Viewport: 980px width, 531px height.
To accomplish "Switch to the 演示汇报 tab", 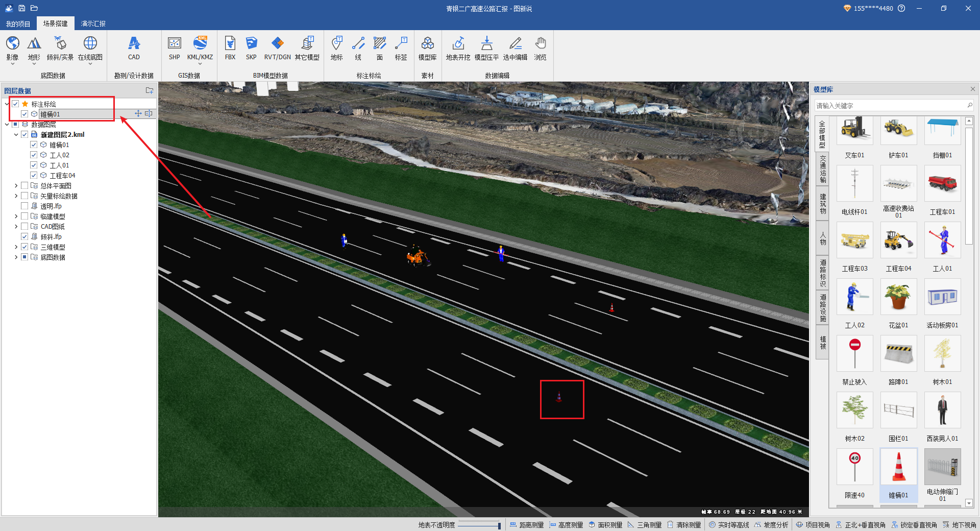I will 93,23.
